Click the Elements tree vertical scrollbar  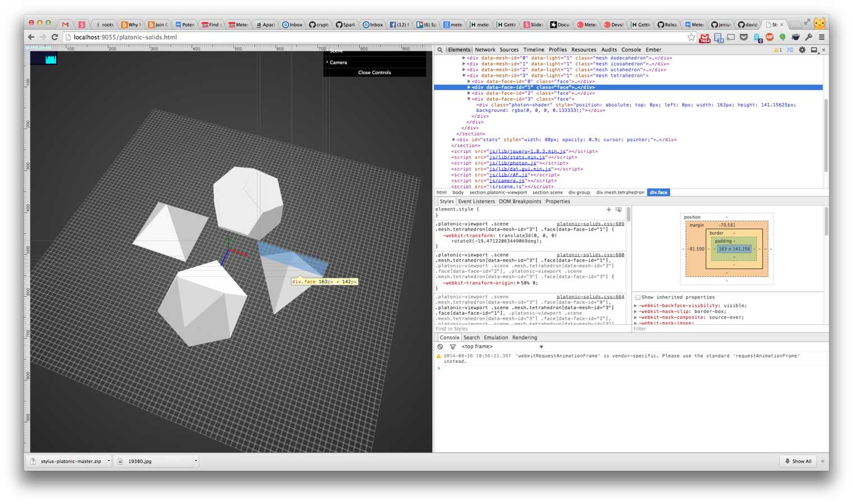826,136
